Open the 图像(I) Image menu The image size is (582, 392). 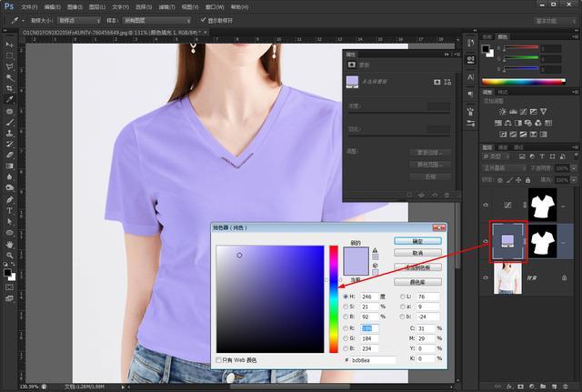click(75, 7)
